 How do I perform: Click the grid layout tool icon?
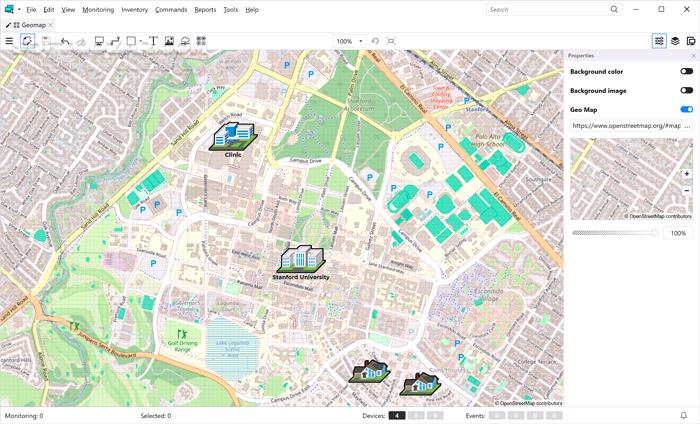[x=201, y=41]
